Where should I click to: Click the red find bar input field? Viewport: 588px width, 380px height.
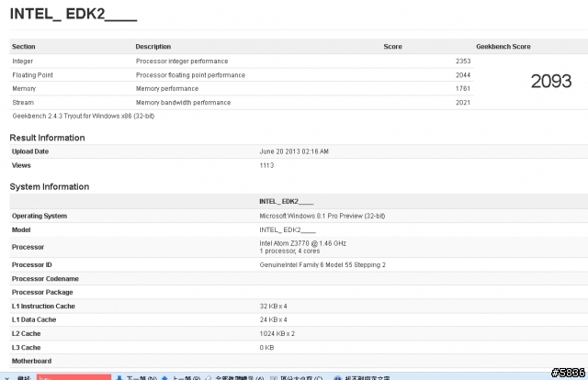73,377
